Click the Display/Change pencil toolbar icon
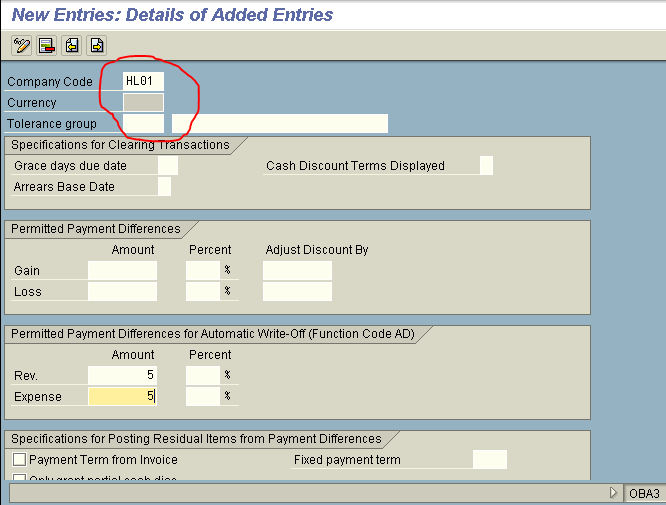This screenshot has width=666, height=505. [22, 45]
